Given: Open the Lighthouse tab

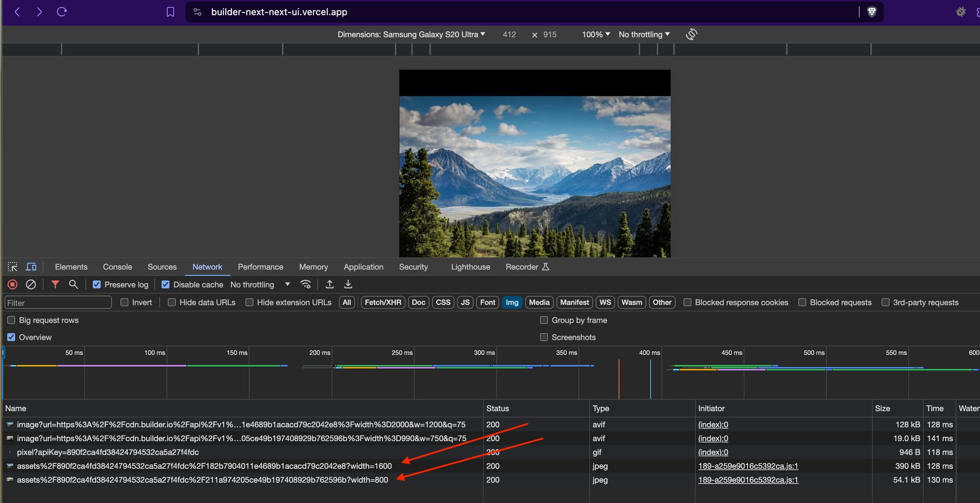Looking at the screenshot, I should pos(470,267).
